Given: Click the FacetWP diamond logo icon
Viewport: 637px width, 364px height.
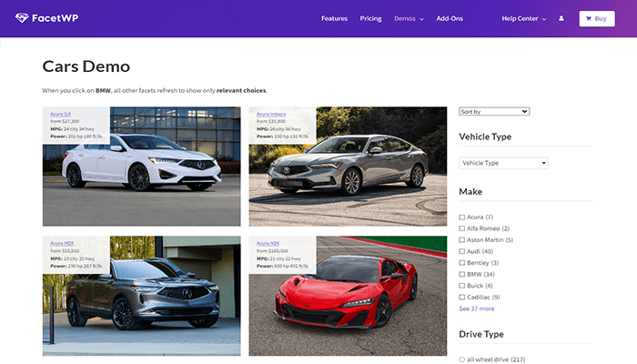Looking at the screenshot, I should click(22, 18).
